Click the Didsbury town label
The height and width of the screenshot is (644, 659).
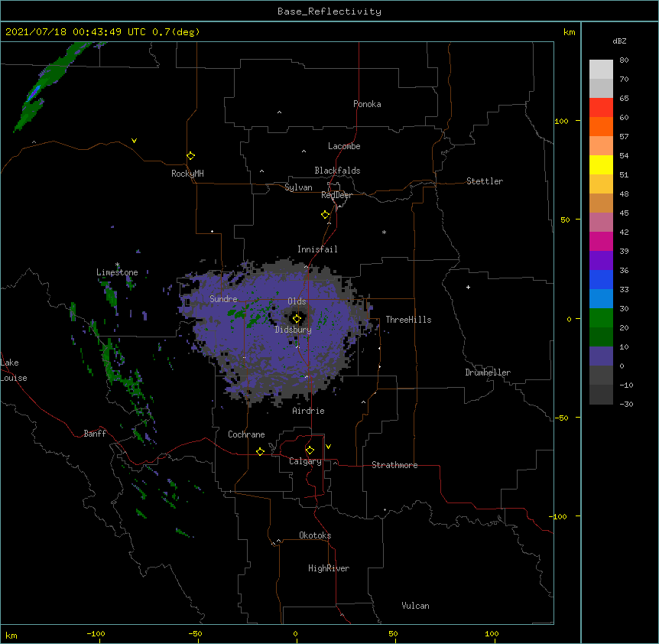pos(294,330)
